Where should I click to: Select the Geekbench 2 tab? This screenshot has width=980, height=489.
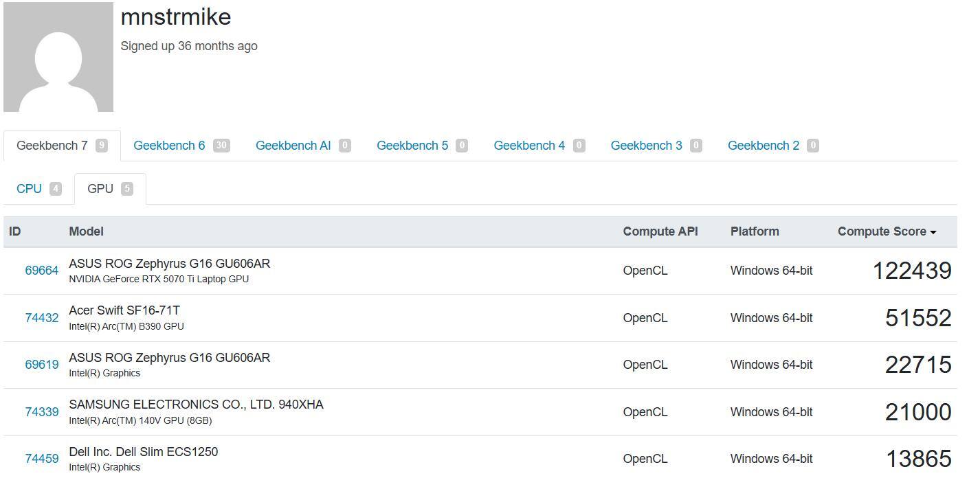pyautogui.click(x=773, y=146)
